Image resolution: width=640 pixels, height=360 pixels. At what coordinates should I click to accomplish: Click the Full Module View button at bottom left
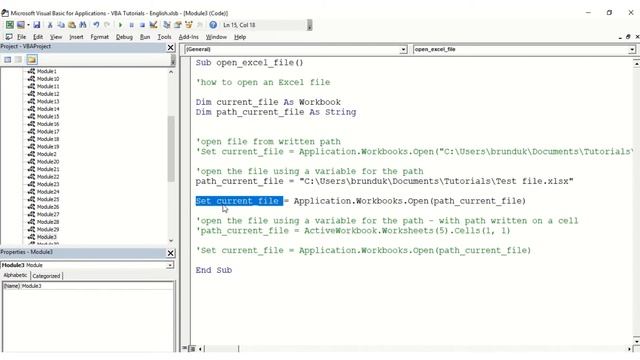coord(192,349)
